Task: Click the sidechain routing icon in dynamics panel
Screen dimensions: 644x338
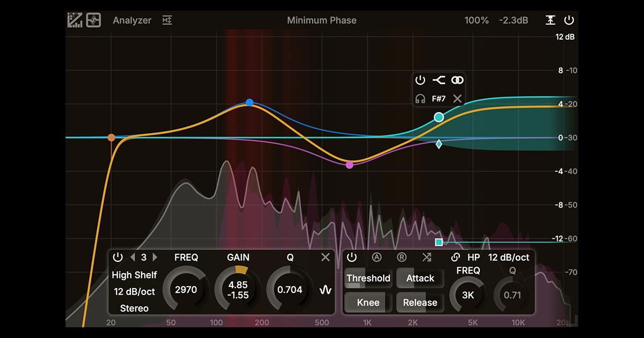Action: [x=427, y=258]
